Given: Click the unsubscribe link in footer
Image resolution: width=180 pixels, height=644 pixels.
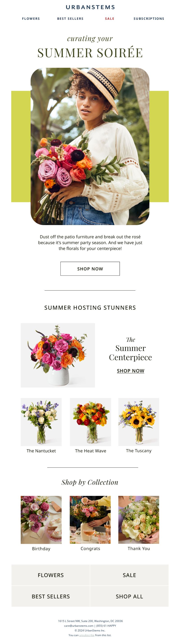Looking at the screenshot, I should click(87, 635).
